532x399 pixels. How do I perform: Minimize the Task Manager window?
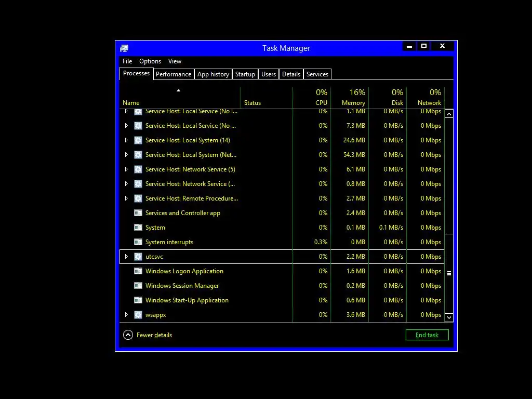[x=409, y=46]
